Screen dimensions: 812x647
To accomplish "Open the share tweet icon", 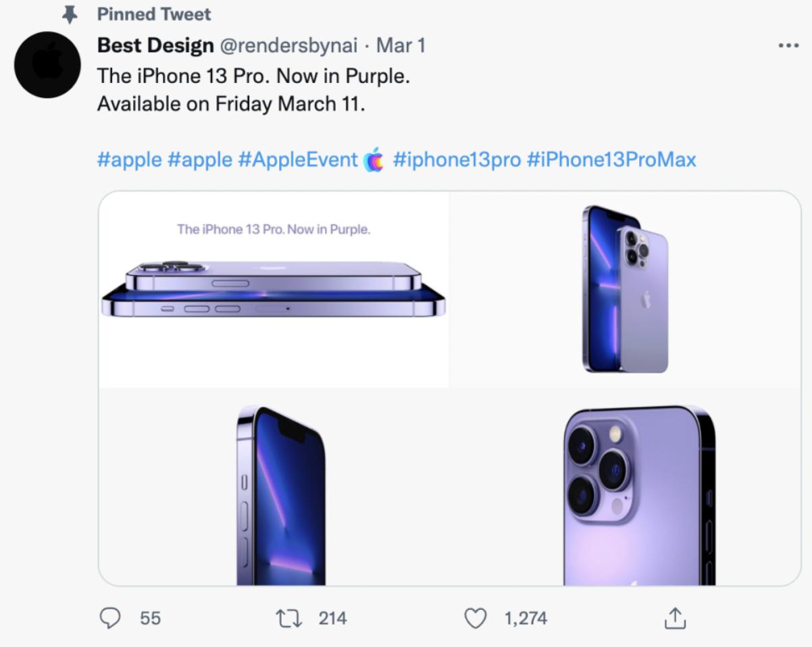I will click(676, 618).
